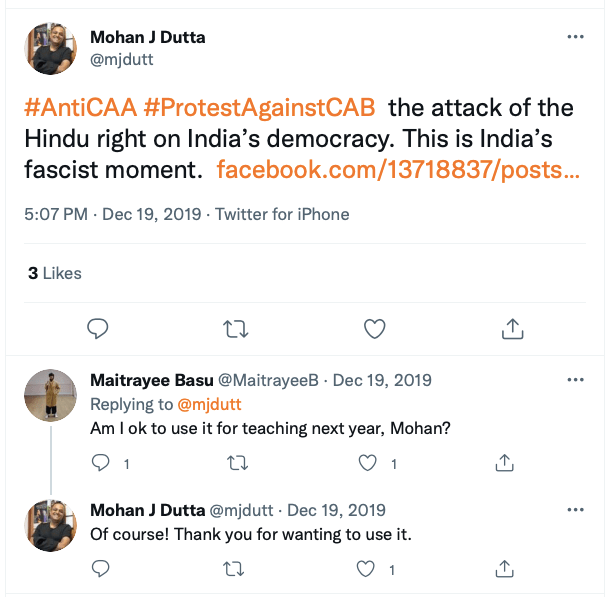View the 3 Likes list
608x597 pixels.
pos(55,273)
